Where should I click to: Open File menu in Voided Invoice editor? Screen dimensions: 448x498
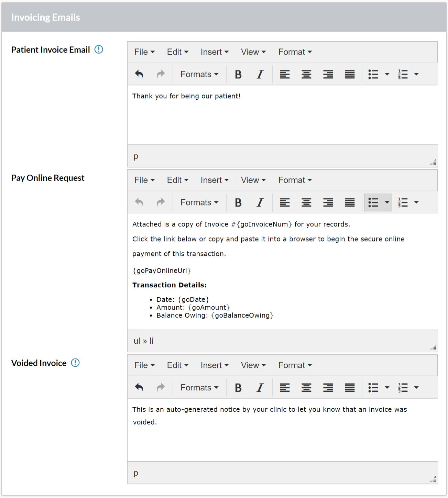click(144, 365)
